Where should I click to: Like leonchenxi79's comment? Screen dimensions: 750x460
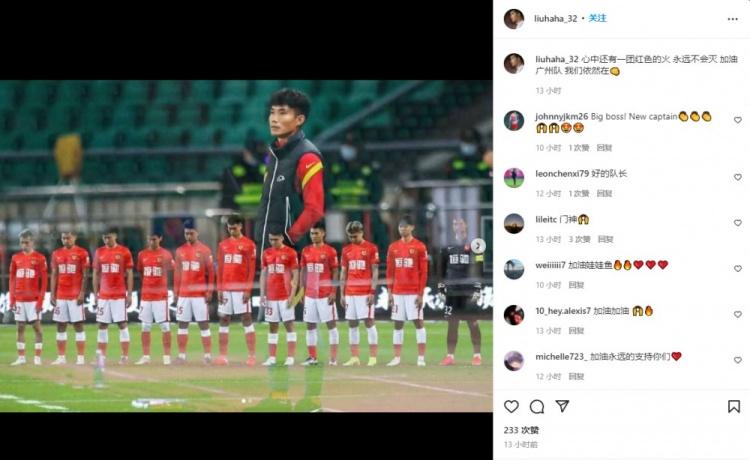pos(738,177)
